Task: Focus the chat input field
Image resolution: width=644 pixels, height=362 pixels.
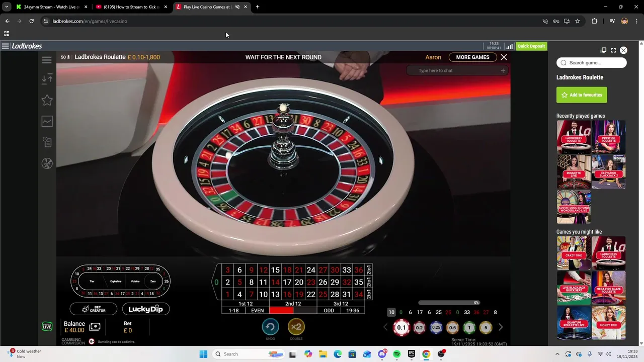Action: 458,70
